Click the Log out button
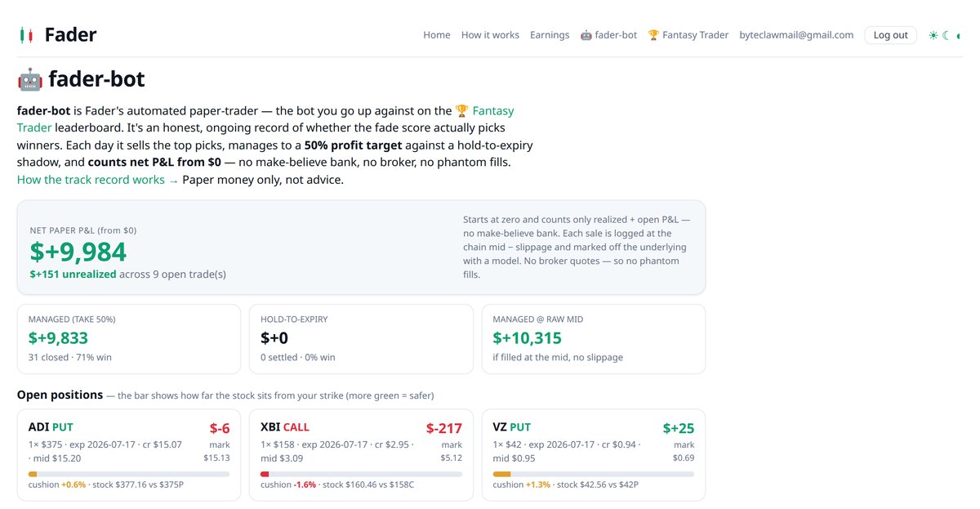 coord(890,35)
